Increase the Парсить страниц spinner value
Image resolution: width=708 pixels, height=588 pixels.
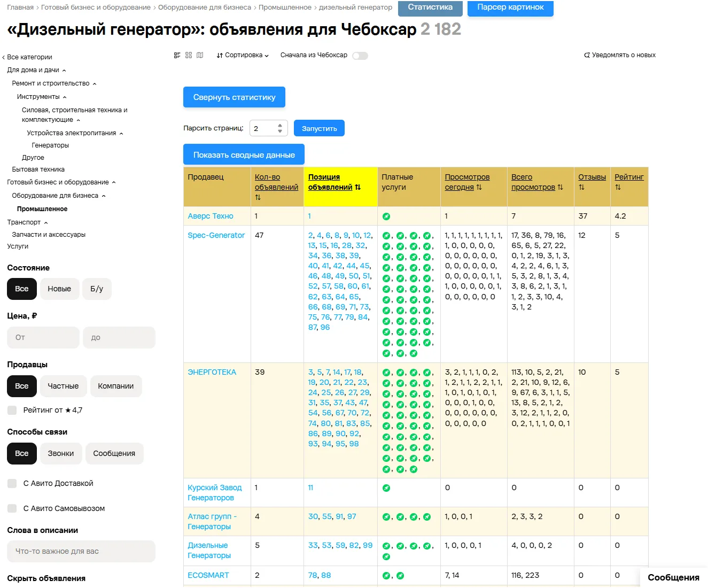click(280, 126)
